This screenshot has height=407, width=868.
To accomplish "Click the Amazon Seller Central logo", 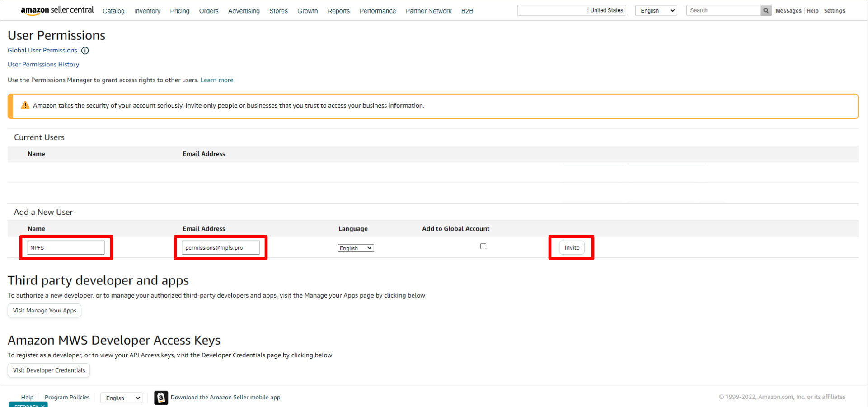I will (57, 10).
